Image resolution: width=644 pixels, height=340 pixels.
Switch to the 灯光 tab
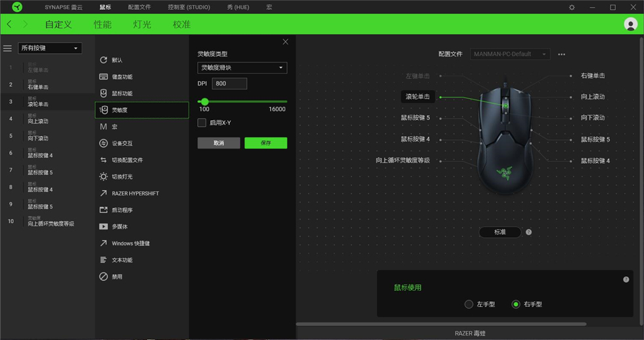[x=142, y=24]
